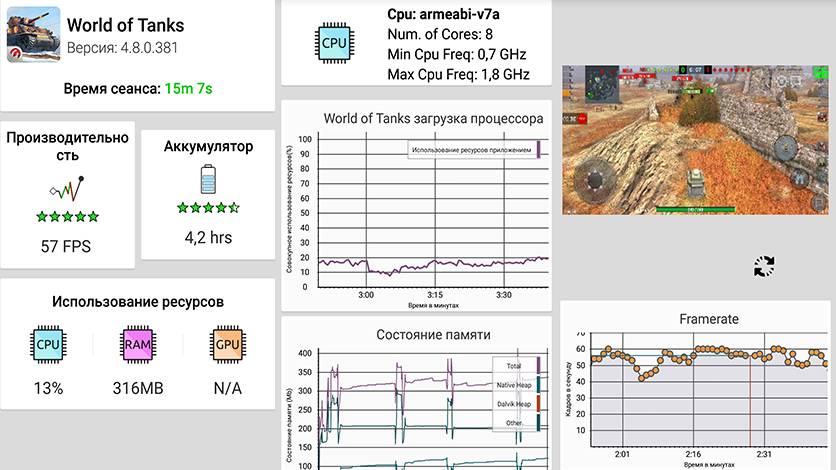Click the World of Tanks app icon
The width and height of the screenshot is (836, 470).
point(32,37)
